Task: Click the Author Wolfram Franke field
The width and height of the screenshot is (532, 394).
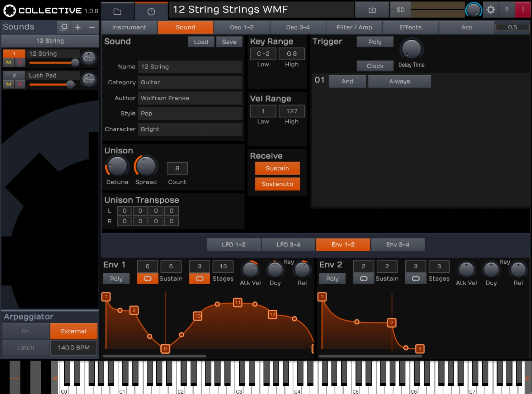Action: pos(190,98)
